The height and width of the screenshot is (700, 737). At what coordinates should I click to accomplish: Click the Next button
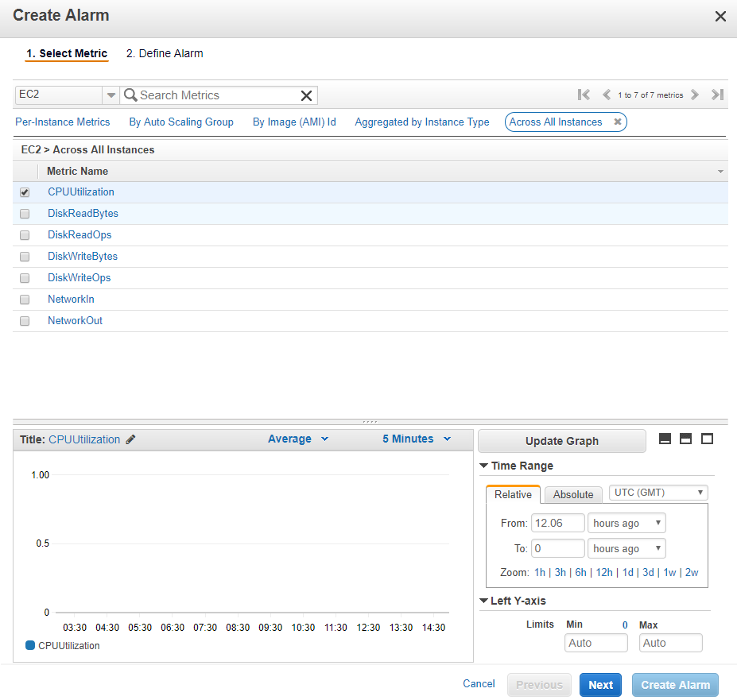pyautogui.click(x=600, y=684)
